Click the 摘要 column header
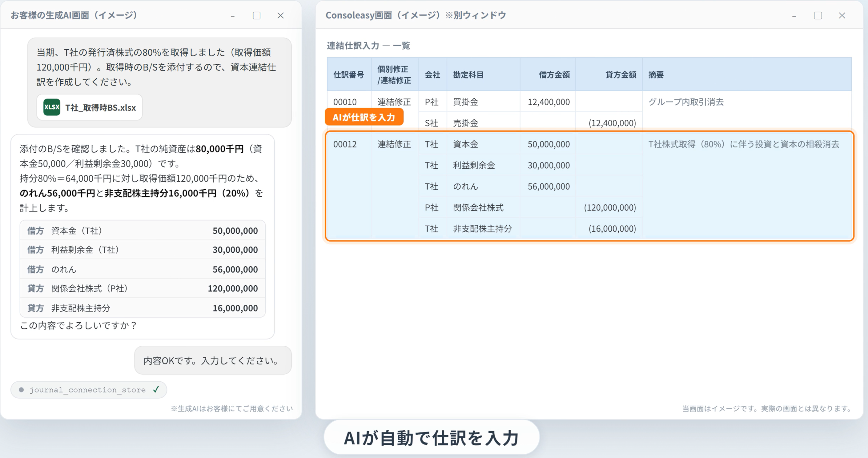 [747, 75]
